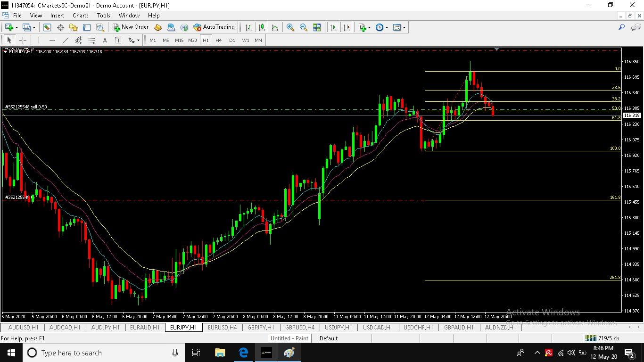Screen dimensions: 644x362
Task: Open Paint from the taskbar
Action: click(289, 353)
